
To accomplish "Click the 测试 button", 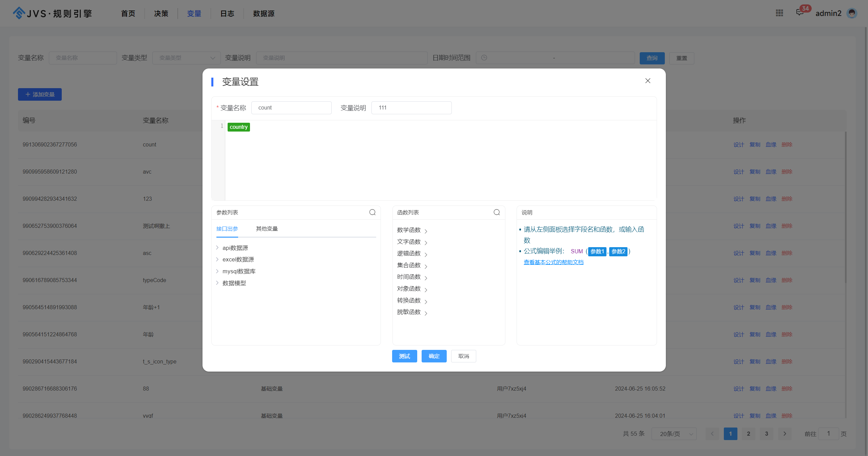I will click(405, 356).
